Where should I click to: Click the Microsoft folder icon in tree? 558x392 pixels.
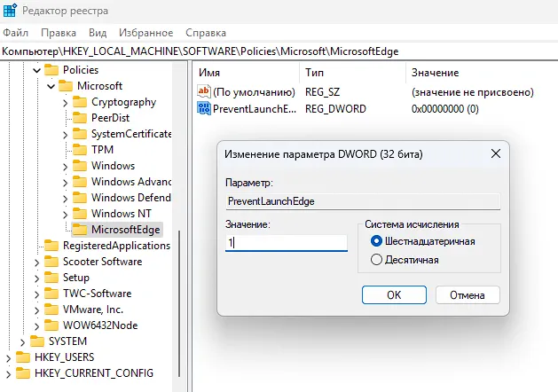pyautogui.click(x=66, y=86)
